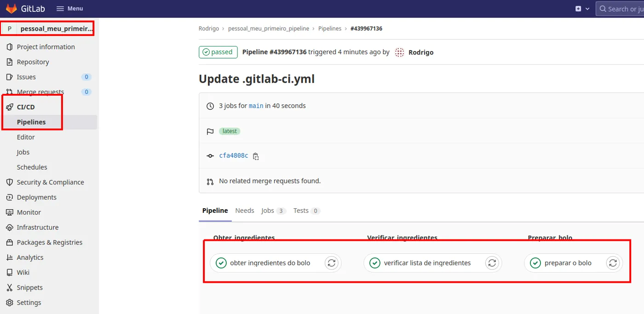Image resolution: width=644 pixels, height=314 pixels.
Task: Open the create new plus dropdown
Action: [x=582, y=9]
